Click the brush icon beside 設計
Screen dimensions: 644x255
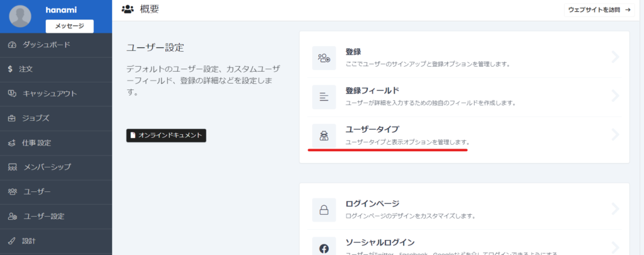(x=12, y=241)
